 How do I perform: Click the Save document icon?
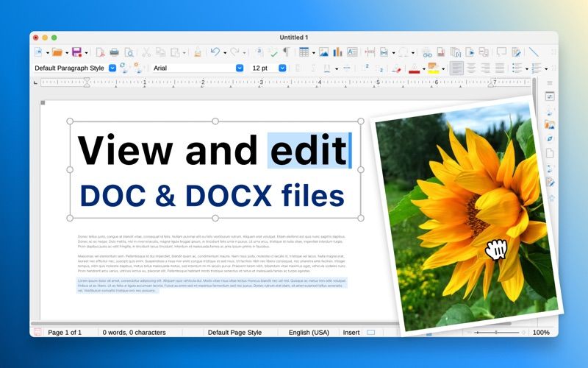77,52
